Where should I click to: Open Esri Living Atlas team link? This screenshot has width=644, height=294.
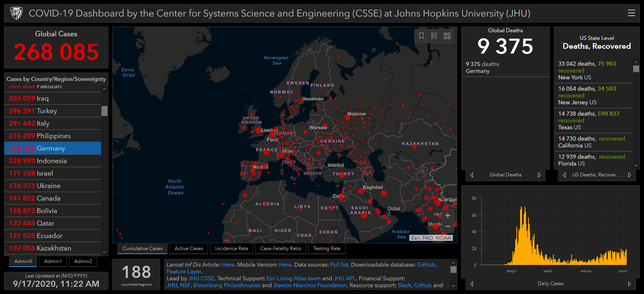pyautogui.click(x=293, y=278)
